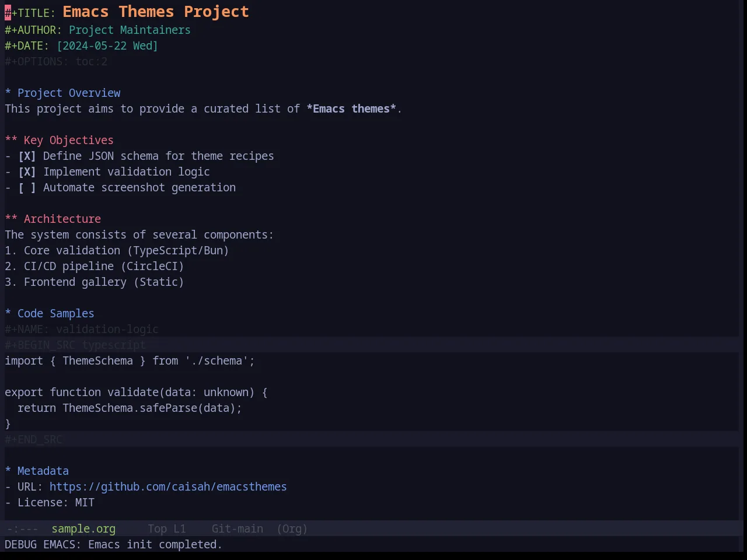Click the 'Architecture' heading text
The width and height of the screenshot is (747, 560).
click(62, 219)
